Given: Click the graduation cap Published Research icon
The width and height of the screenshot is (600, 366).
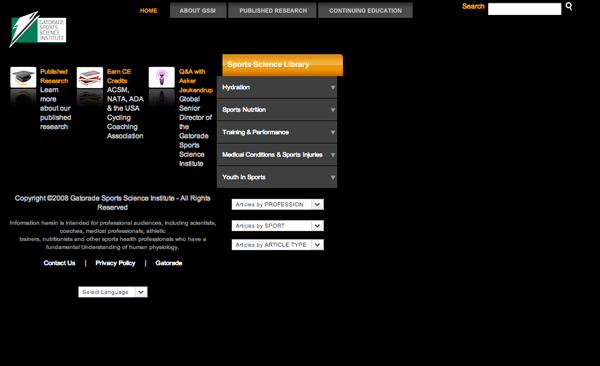Looking at the screenshot, I should [23, 77].
